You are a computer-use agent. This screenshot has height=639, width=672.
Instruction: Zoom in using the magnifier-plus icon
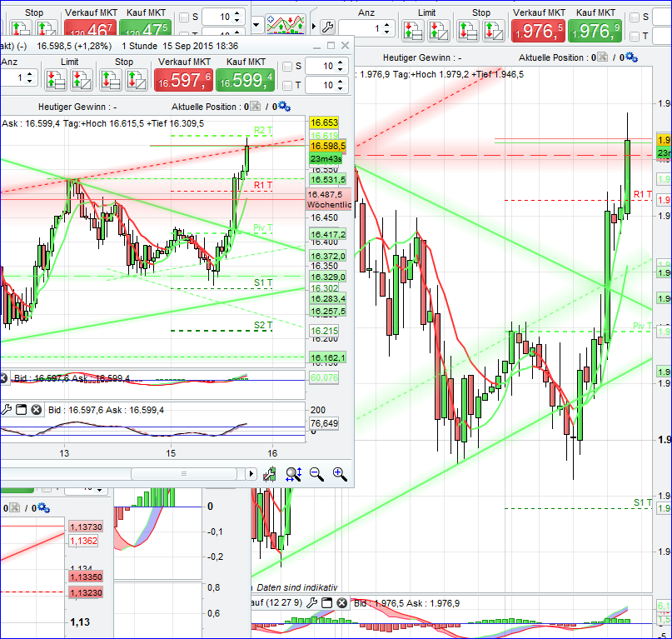(340, 474)
